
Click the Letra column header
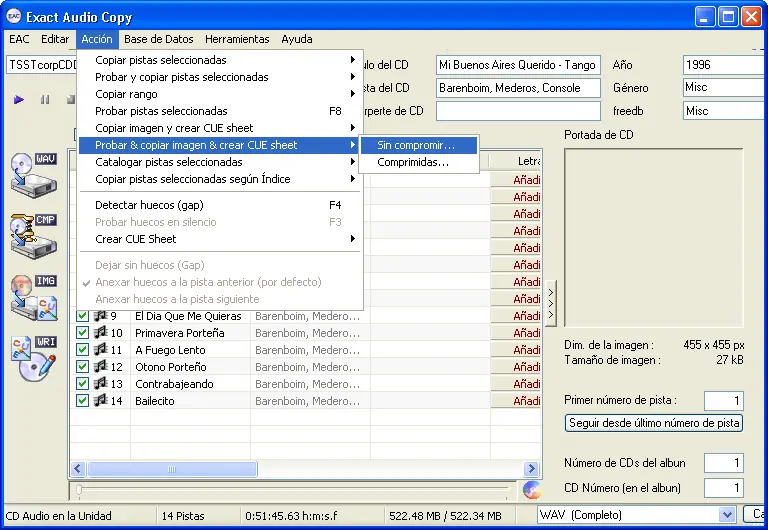(515, 161)
